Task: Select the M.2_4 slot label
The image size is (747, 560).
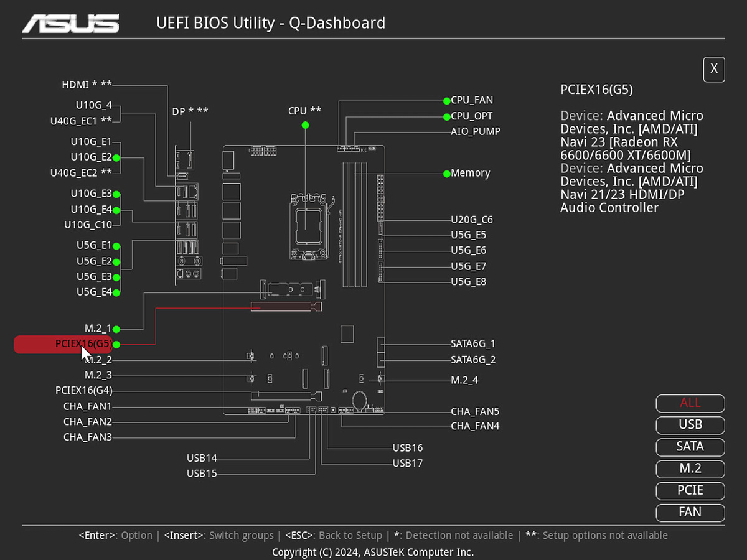Action: click(x=464, y=380)
